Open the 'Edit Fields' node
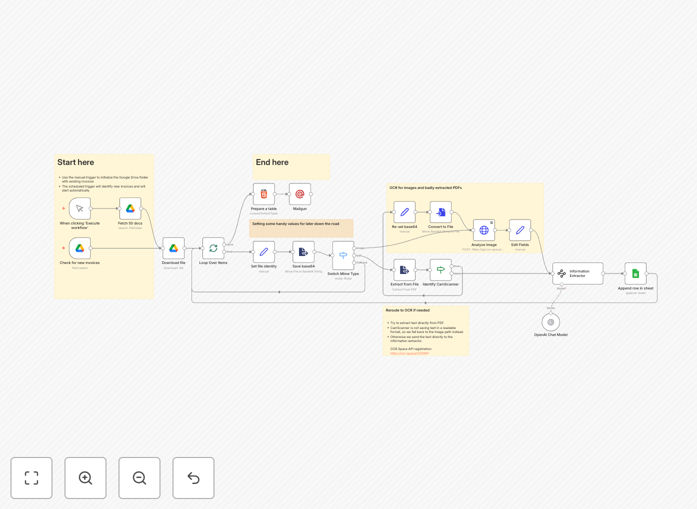 (520, 230)
